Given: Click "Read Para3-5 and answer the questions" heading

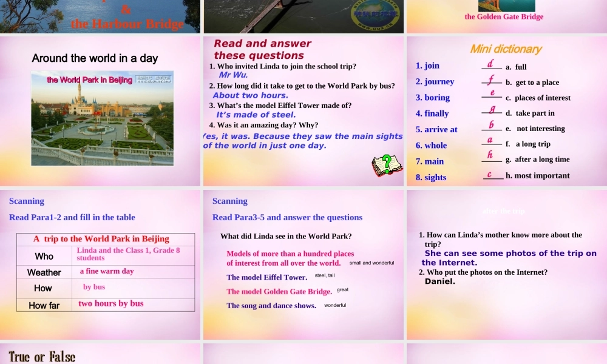Looking at the screenshot, I should tap(287, 217).
